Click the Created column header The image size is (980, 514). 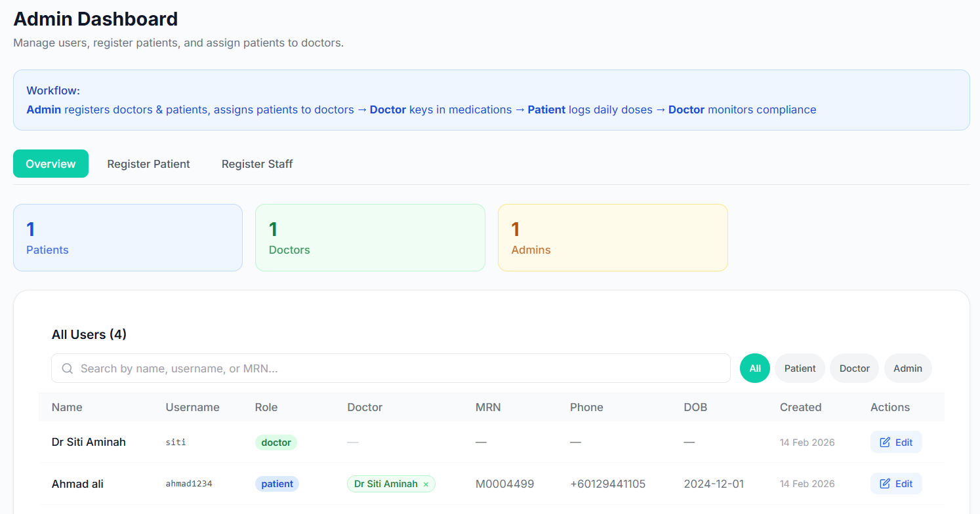click(800, 407)
